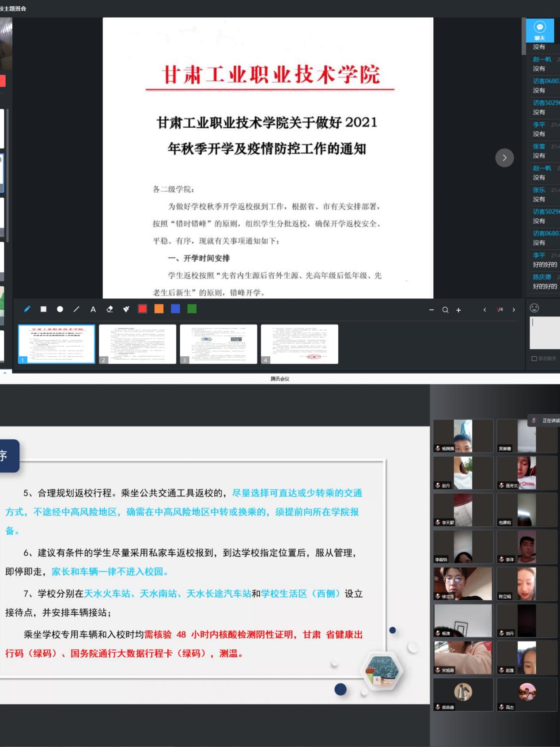The height and width of the screenshot is (747, 560).
Task: Zoom in on the document with plus
Action: click(458, 310)
